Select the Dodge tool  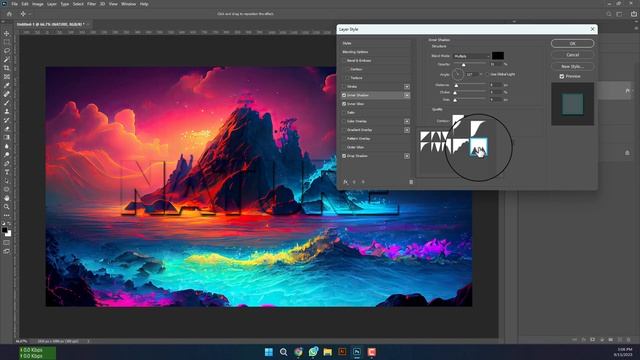pyautogui.click(x=7, y=155)
